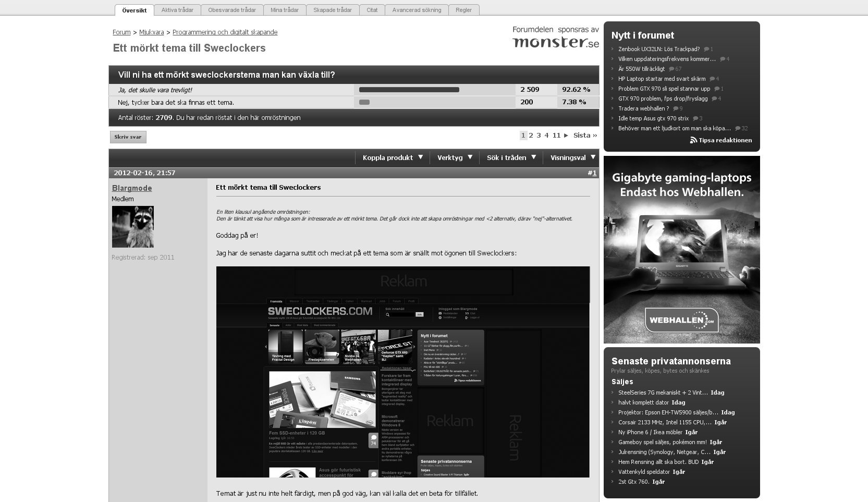Go to next page using arrow after 11

tap(566, 136)
